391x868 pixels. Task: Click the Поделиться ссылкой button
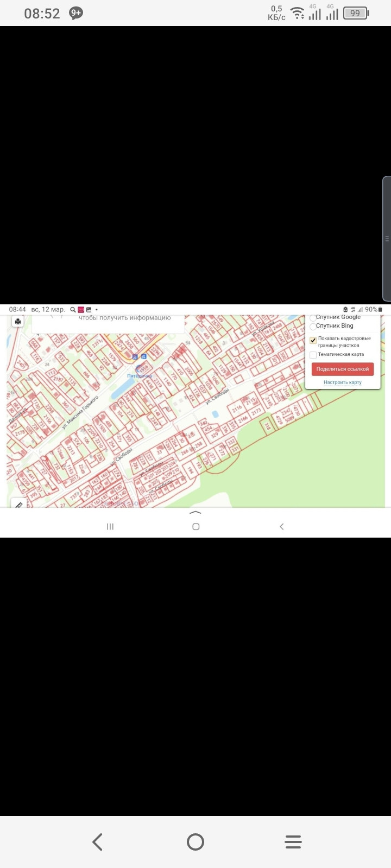pyautogui.click(x=343, y=369)
